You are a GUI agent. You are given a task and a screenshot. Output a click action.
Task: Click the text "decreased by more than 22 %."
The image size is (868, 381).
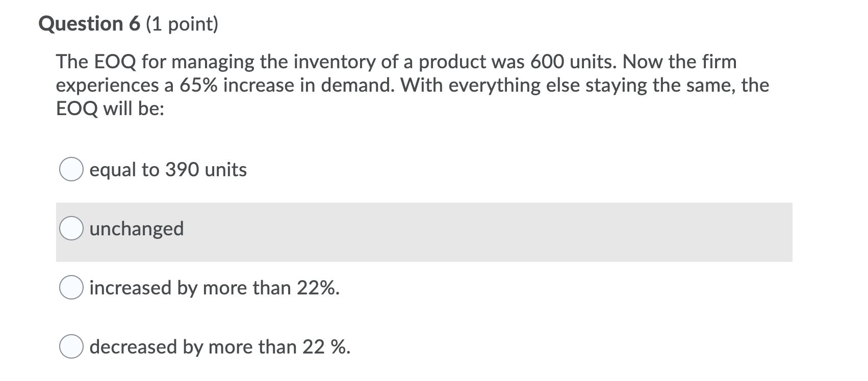(x=219, y=347)
